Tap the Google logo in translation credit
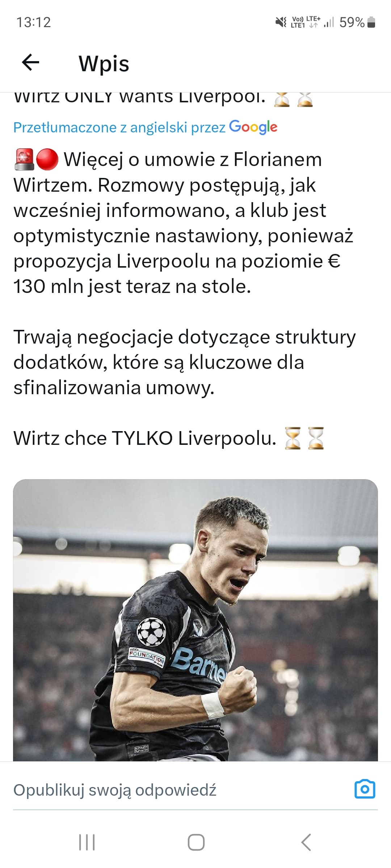The height and width of the screenshot is (868, 391). pyautogui.click(x=253, y=127)
